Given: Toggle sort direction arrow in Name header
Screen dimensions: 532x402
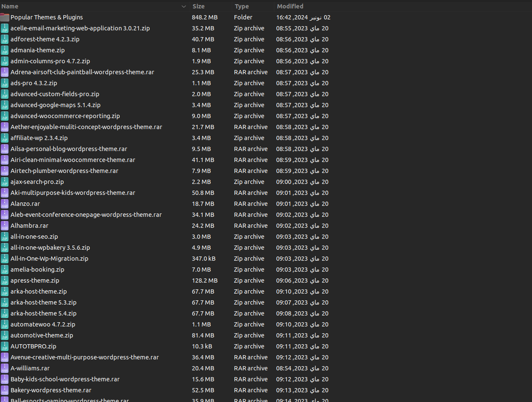Looking at the screenshot, I should (183, 6).
